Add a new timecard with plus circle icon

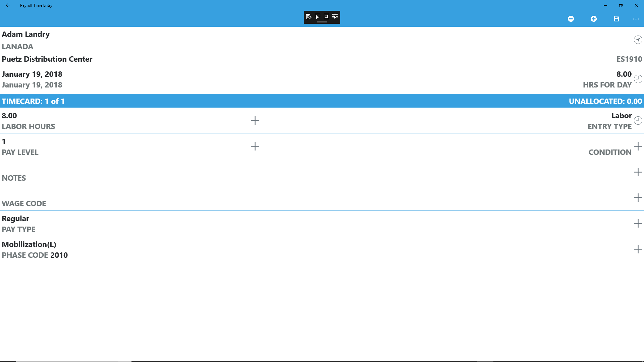pyautogui.click(x=594, y=19)
